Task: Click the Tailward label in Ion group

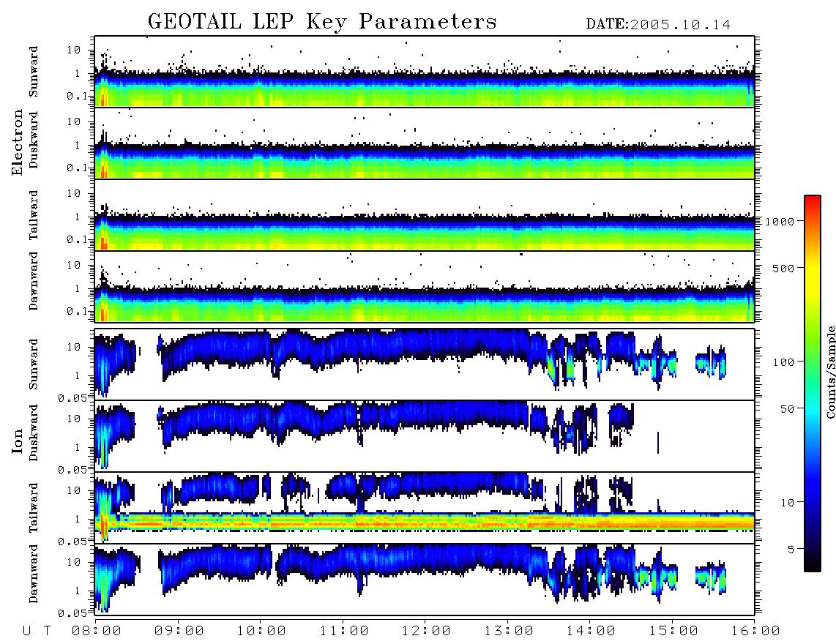Action: [34, 508]
